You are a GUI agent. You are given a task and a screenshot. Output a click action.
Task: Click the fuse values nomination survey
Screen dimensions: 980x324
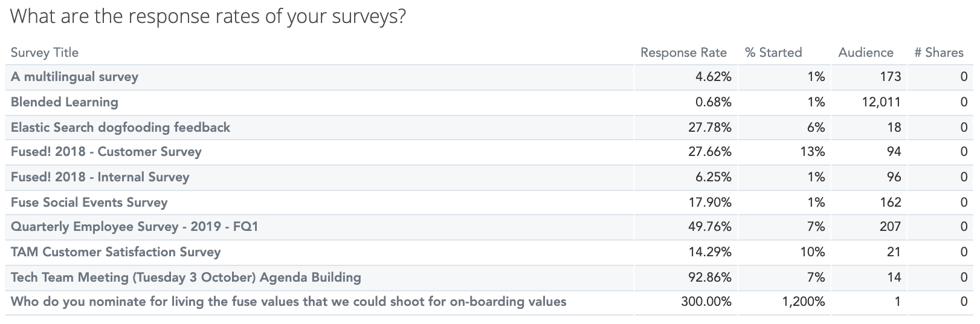pyautogui.click(x=288, y=302)
